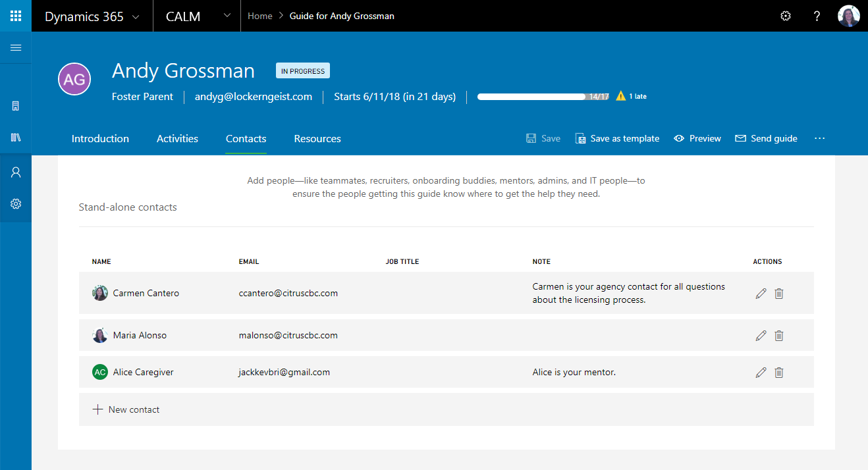The height and width of the screenshot is (470, 868).
Task: Open the library books sidebar icon
Action: coord(16,138)
